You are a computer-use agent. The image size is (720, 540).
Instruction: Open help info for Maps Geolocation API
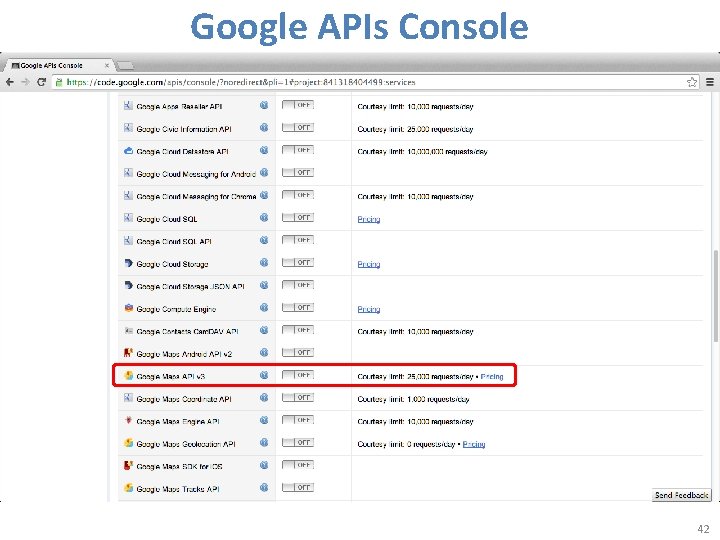coord(264,443)
